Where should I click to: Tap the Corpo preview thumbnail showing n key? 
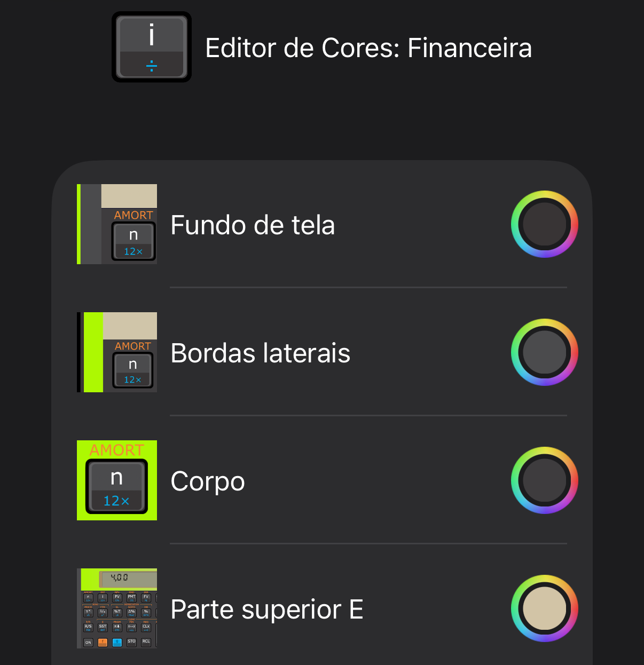coord(117,480)
